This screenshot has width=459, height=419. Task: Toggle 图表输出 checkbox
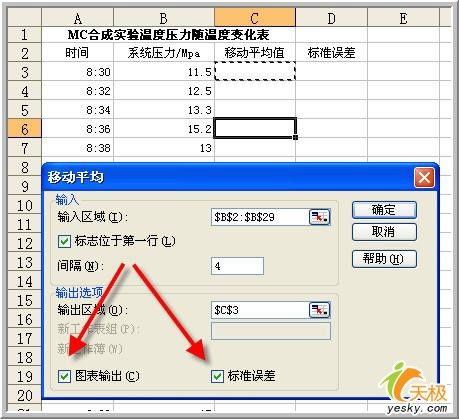64,376
